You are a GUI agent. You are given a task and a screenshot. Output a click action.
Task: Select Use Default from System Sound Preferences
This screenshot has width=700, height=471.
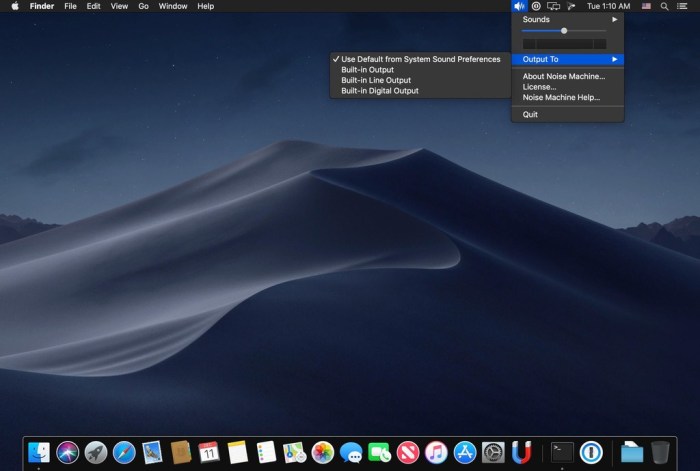pos(420,59)
